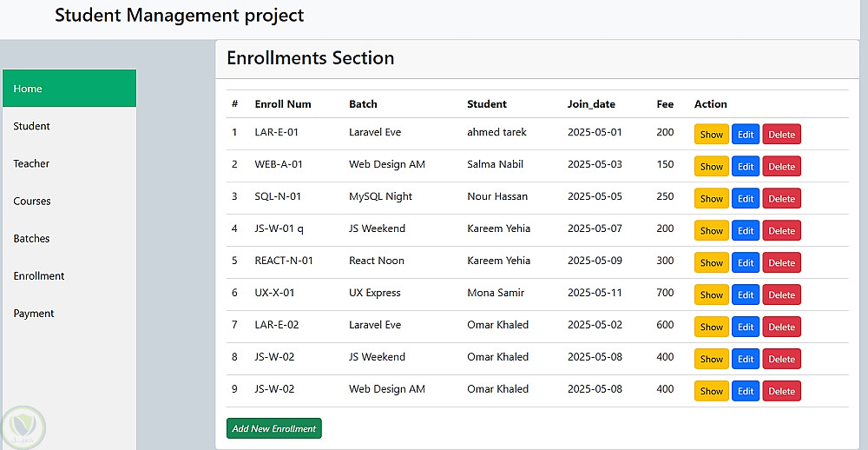Click the Enroll Num column header
Image resolution: width=868 pixels, height=450 pixels.
283,104
